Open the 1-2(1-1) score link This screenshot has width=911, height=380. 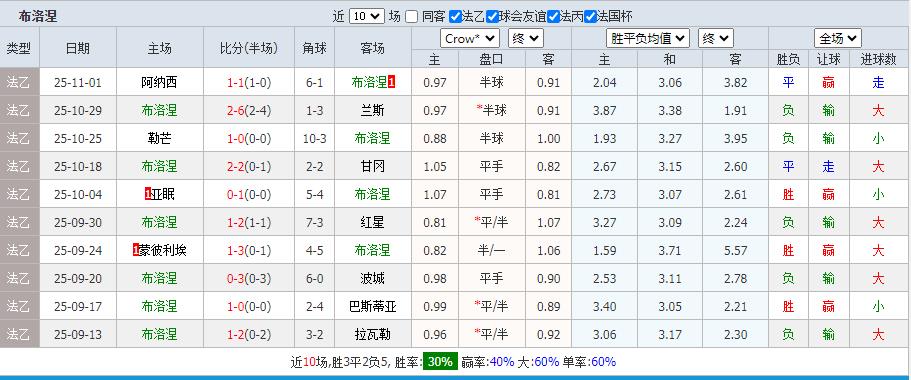249,222
